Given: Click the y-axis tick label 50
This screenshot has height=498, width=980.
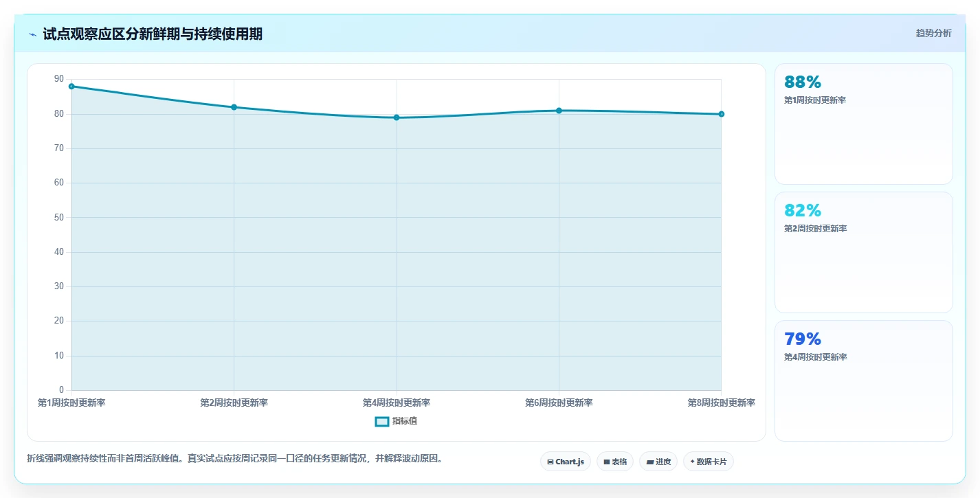Looking at the screenshot, I should [58, 218].
